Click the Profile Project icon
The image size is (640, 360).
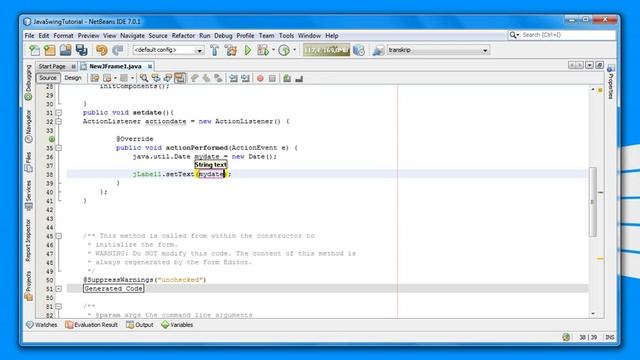(284, 50)
